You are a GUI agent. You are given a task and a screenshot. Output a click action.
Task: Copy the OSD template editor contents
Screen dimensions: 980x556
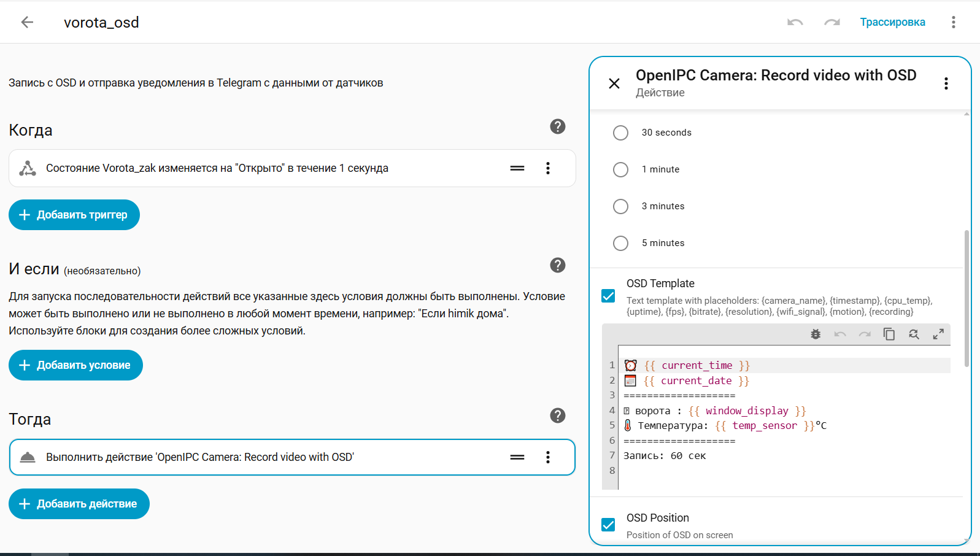coord(889,334)
